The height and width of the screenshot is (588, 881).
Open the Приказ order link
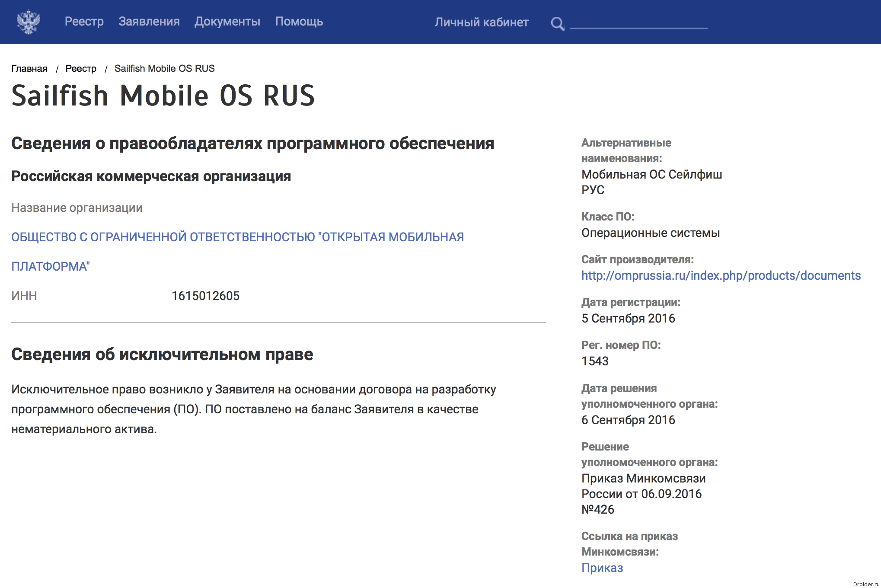point(602,568)
